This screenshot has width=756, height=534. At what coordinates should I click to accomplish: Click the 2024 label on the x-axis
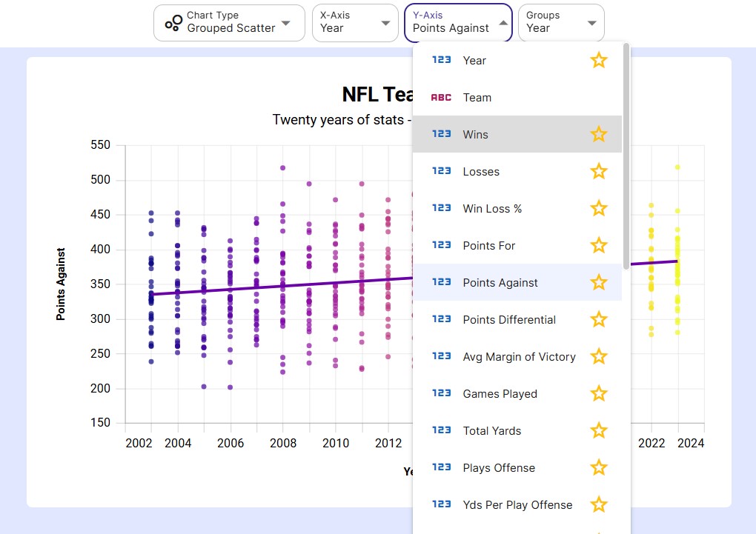tap(691, 444)
